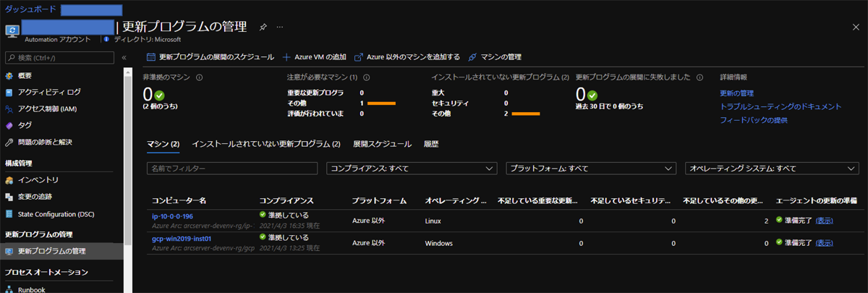Screen dimensions: 868x293
Task: Click Azure 以外のマシンを追加する toolbar button
Action: (x=407, y=56)
